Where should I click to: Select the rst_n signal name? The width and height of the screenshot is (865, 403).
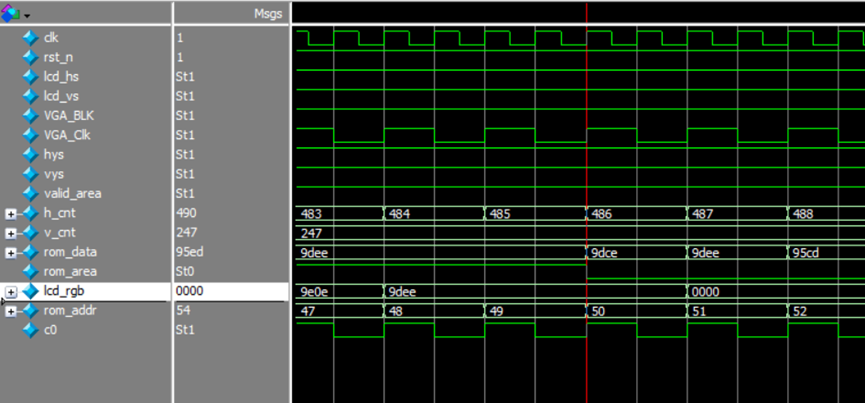[56, 57]
